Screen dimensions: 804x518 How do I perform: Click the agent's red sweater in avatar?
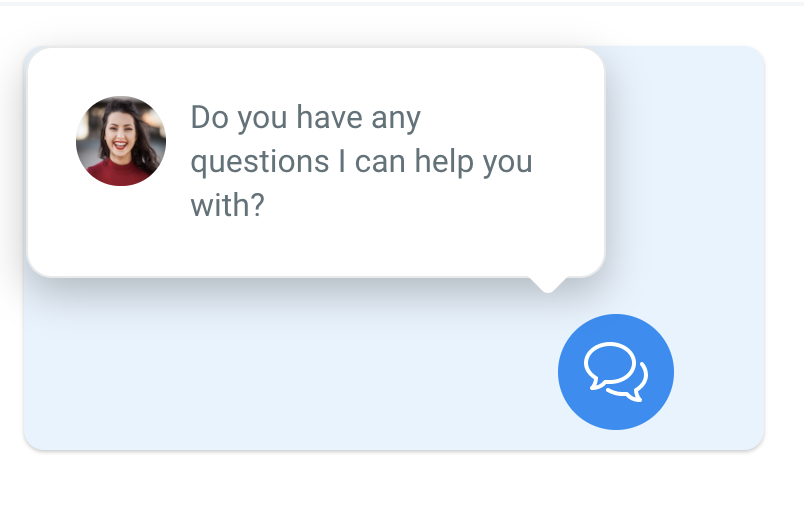[118, 173]
